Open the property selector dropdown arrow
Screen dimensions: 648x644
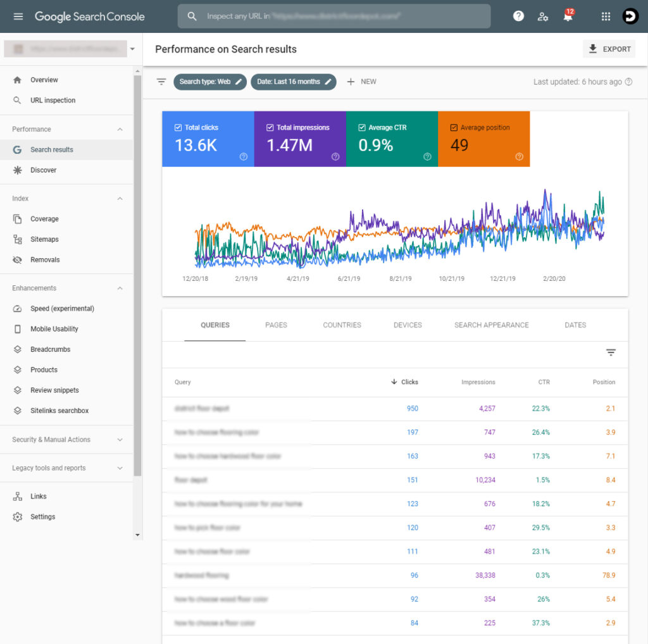pyautogui.click(x=132, y=49)
